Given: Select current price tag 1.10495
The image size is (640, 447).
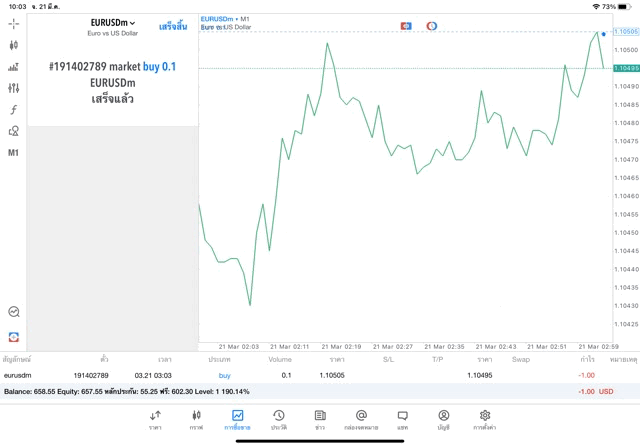Looking at the screenshot, I should tap(627, 68).
